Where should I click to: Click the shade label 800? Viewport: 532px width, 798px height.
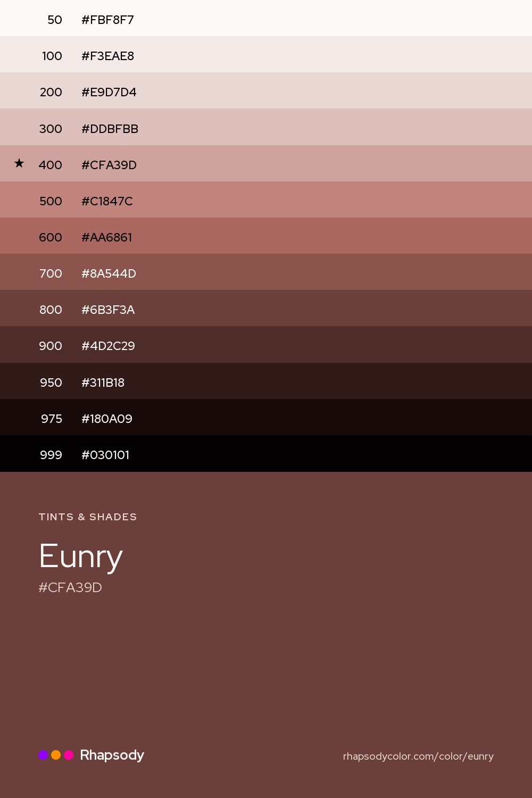[x=51, y=310]
